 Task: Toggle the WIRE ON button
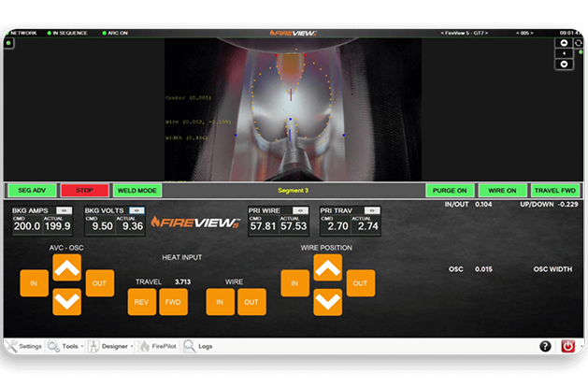tap(502, 190)
